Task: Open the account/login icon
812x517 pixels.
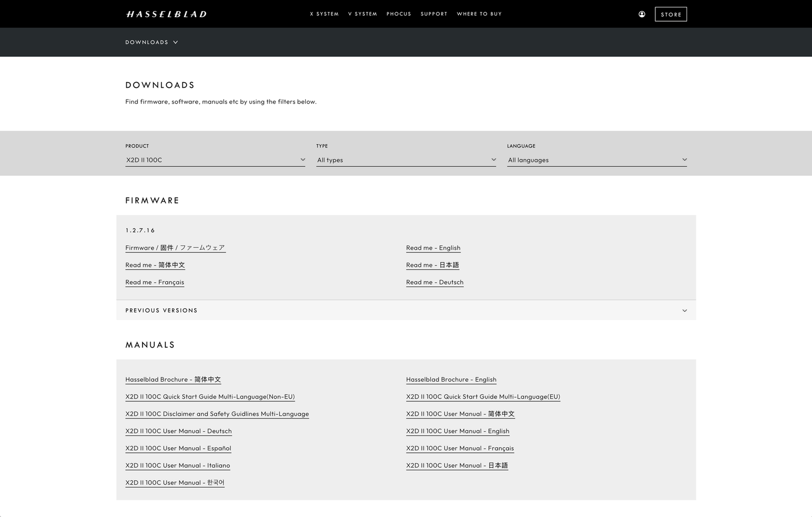Action: coord(642,13)
